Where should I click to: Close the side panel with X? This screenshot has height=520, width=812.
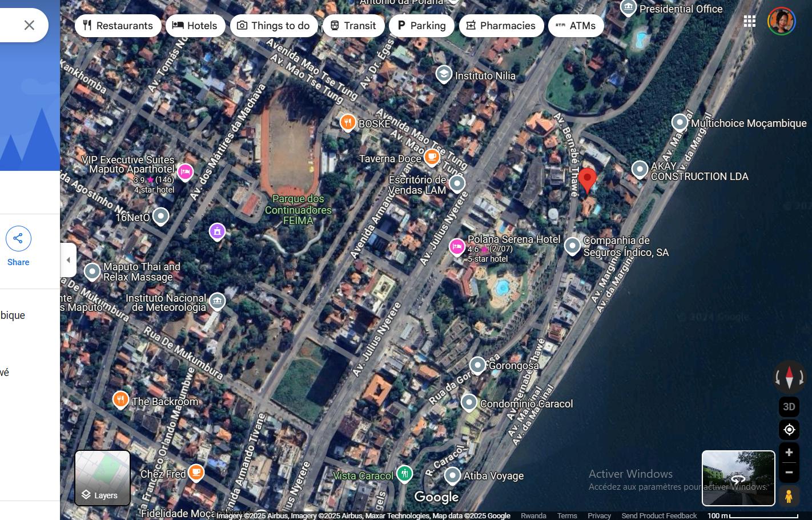click(29, 25)
